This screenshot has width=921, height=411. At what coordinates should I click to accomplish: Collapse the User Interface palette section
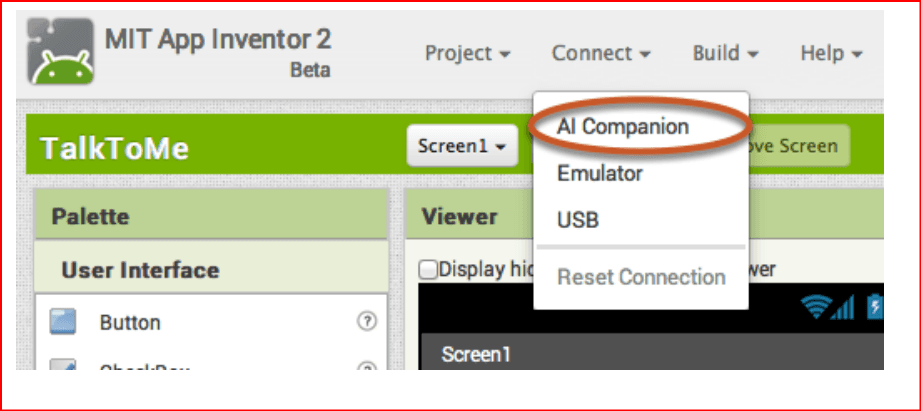(140, 270)
